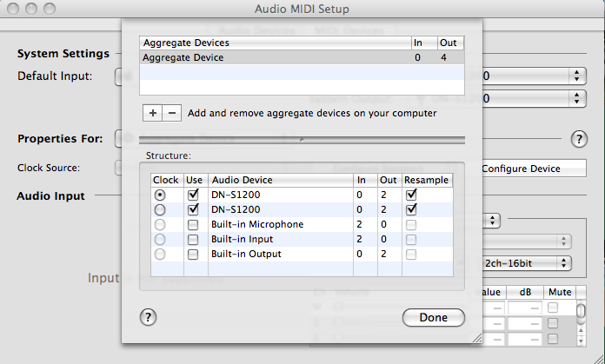Image resolution: width=605 pixels, height=364 pixels.
Task: Click the Mute column header
Action: [560, 292]
